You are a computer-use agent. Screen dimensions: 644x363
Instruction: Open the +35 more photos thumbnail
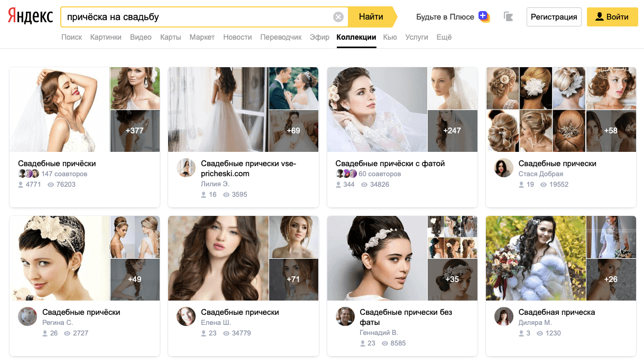(x=453, y=279)
